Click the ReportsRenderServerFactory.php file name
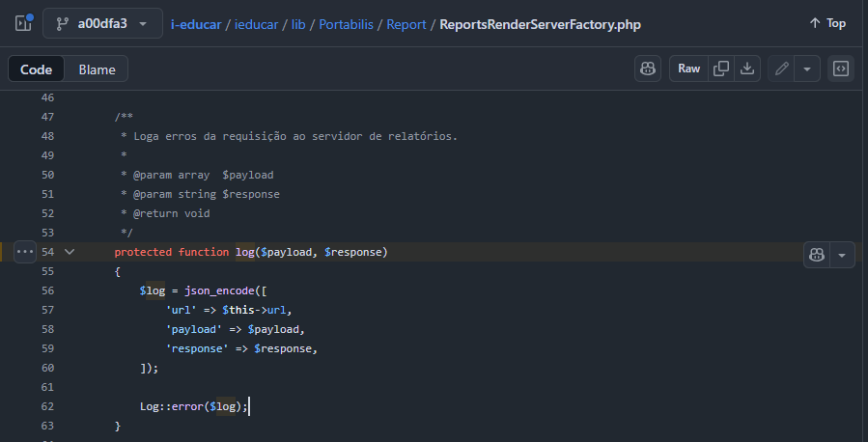This screenshot has height=442, width=868. coord(541,25)
